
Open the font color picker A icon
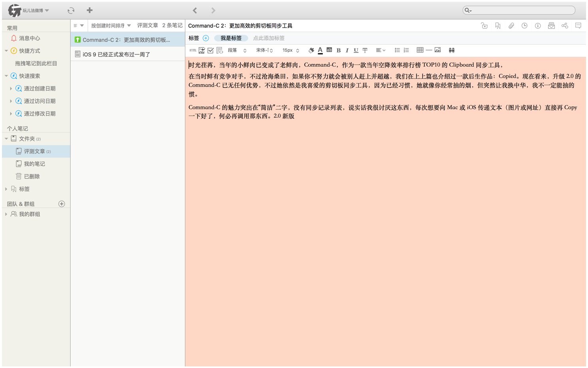pyautogui.click(x=320, y=50)
